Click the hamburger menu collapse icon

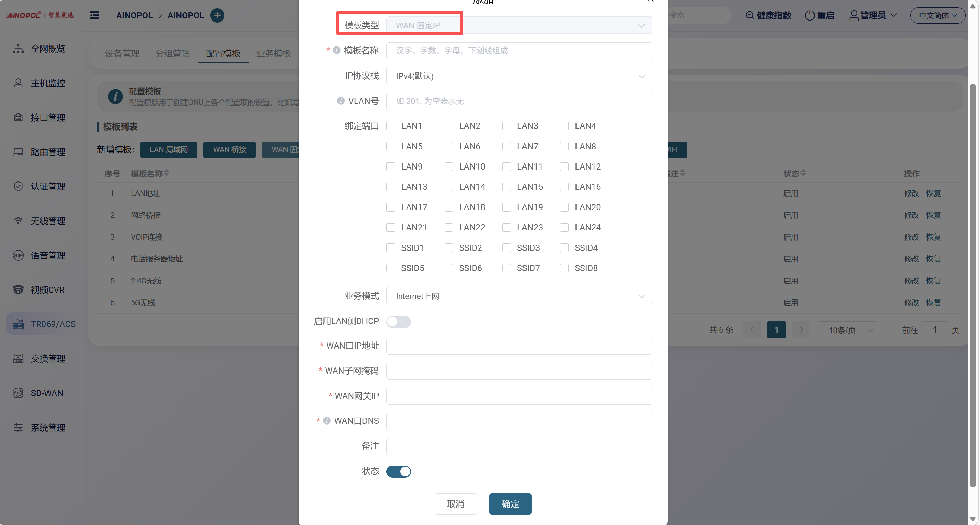[x=94, y=15]
